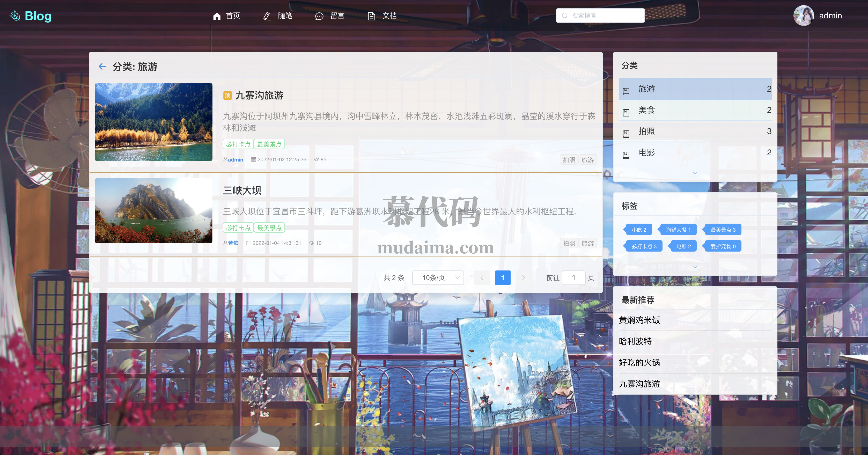Screen dimensions: 868x455
Task: Click the 三峡大坝 post thumbnail
Action: click(x=154, y=211)
